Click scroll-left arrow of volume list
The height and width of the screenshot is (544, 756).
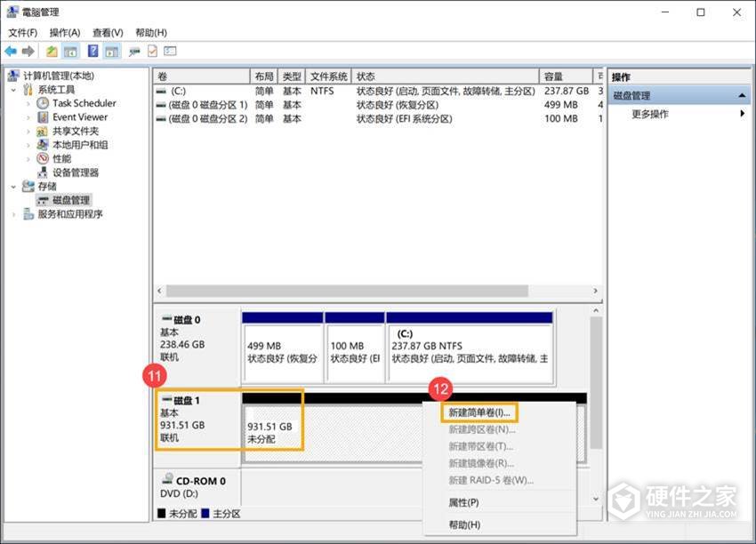pyautogui.click(x=160, y=291)
